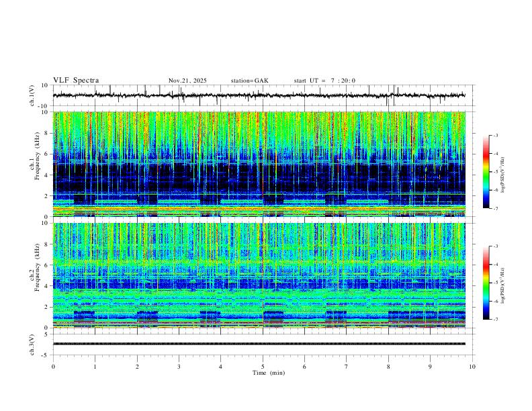Click the "5" tick on the ch.3(V) axis
The height and width of the screenshot is (411, 532).
pyautogui.click(x=47, y=334)
